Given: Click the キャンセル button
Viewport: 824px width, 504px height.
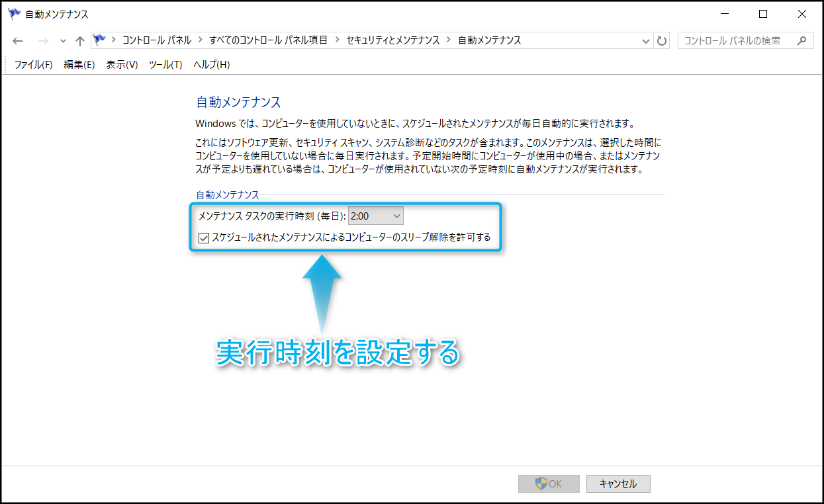Looking at the screenshot, I should click(x=618, y=483).
